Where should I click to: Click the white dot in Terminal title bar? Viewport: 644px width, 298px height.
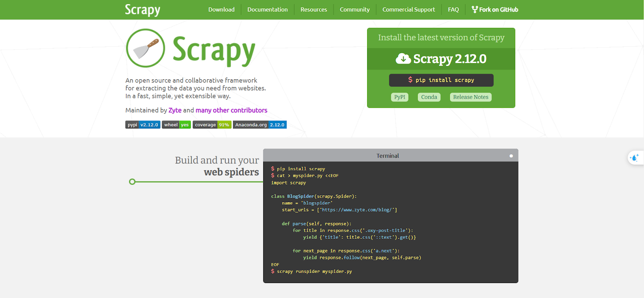pyautogui.click(x=511, y=156)
